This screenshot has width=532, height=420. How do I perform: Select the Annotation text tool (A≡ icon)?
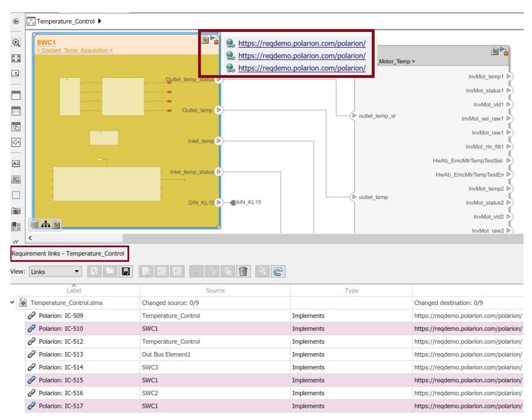tap(16, 164)
